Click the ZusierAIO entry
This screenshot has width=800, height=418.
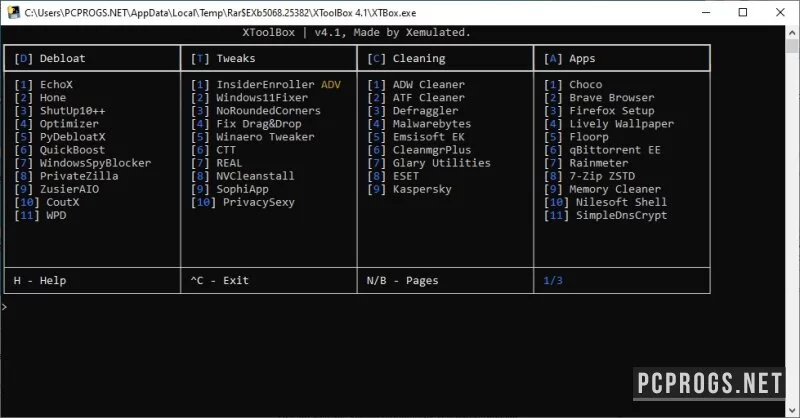tap(57, 189)
